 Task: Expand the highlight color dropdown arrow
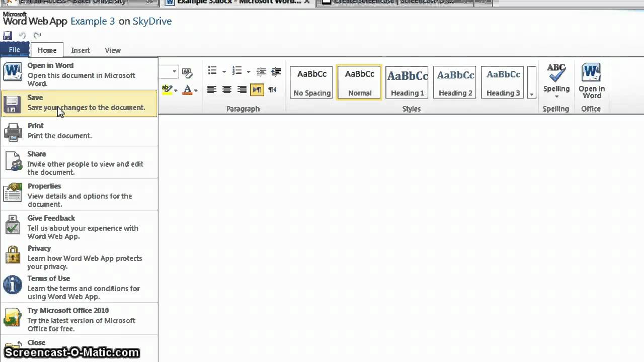176,90
